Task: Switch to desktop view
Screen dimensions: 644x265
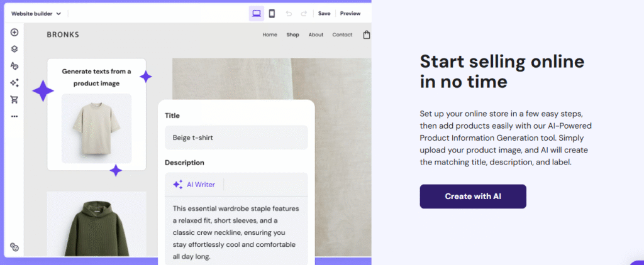Action: click(257, 14)
